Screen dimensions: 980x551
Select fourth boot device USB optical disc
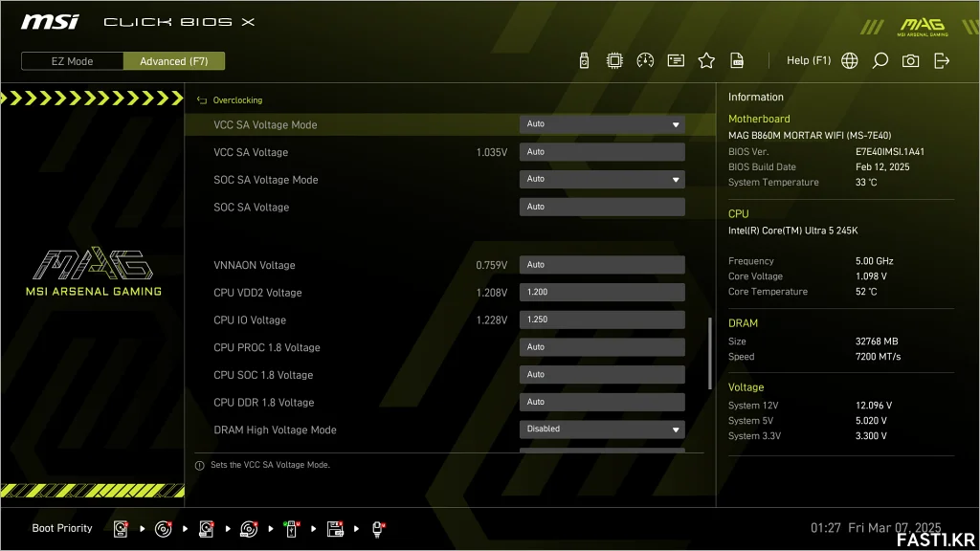[x=249, y=528]
